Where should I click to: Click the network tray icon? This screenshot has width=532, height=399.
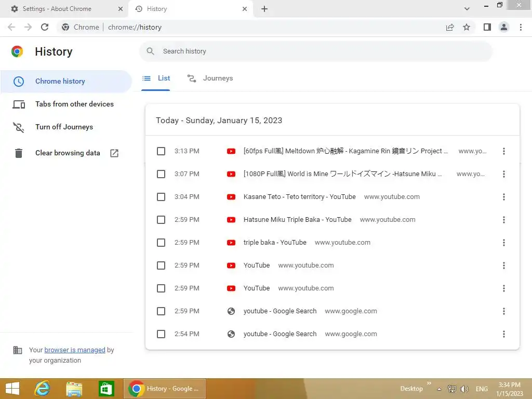pyautogui.click(x=452, y=389)
